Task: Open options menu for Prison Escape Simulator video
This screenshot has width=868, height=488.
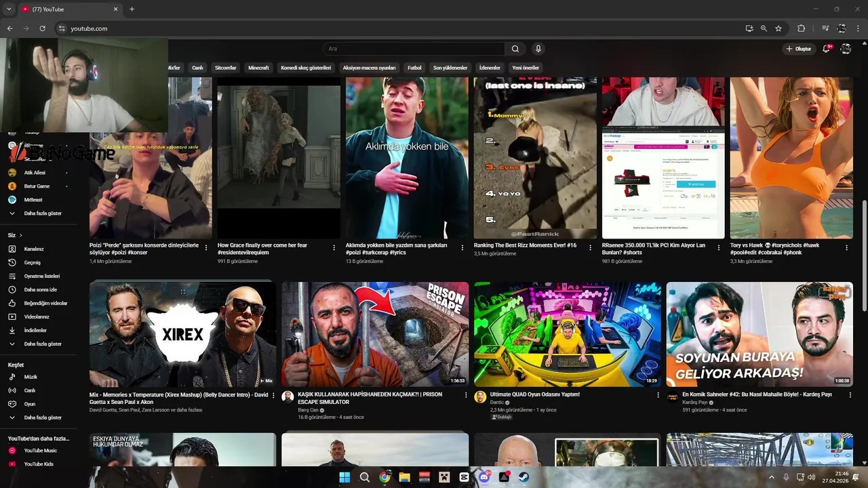Action: (466, 395)
